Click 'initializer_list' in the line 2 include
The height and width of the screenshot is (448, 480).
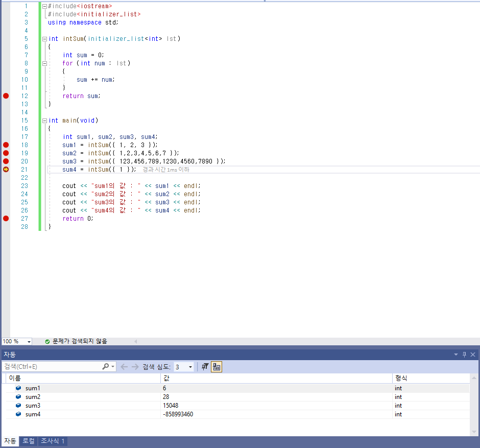[109, 14]
